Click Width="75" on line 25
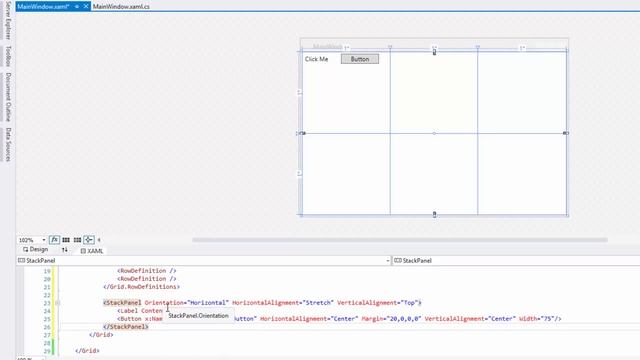Screen dimensions: 640x360 coord(537,319)
